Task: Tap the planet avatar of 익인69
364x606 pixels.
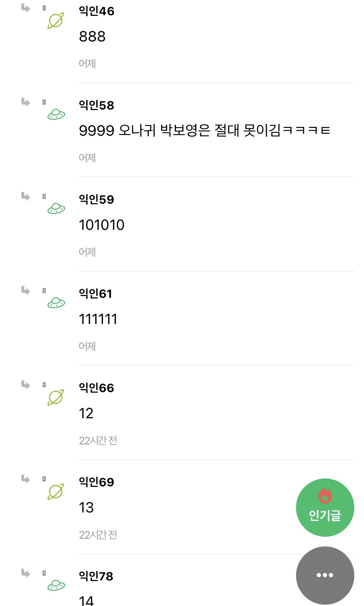Action: click(x=56, y=492)
